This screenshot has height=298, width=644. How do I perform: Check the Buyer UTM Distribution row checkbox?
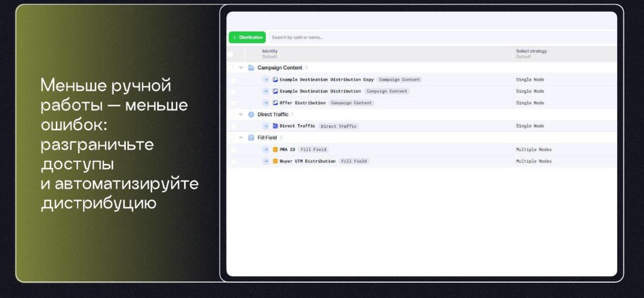233,162
